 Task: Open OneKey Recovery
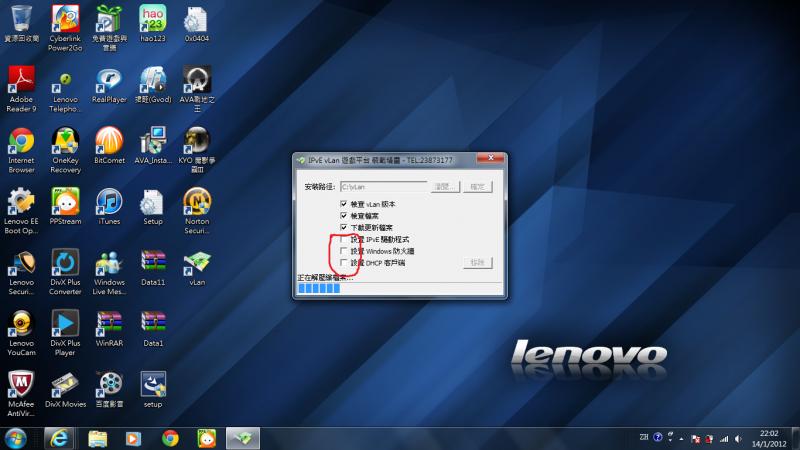65,149
